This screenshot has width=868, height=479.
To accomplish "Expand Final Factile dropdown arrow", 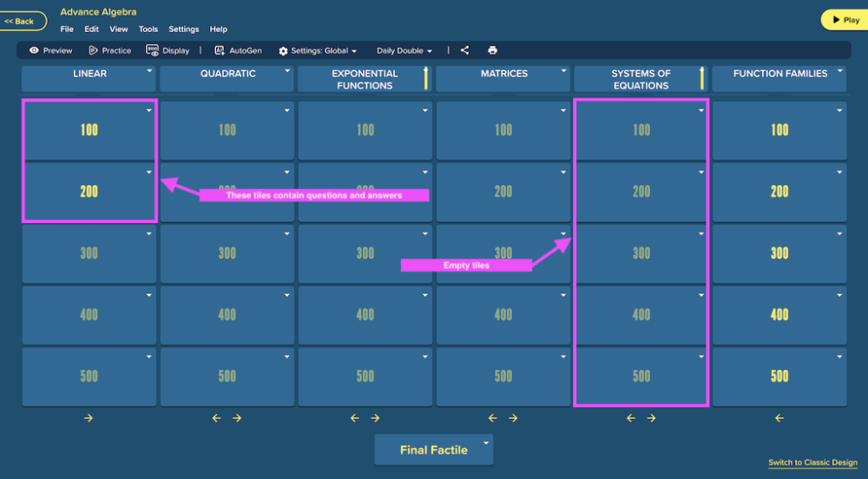I will 485,443.
